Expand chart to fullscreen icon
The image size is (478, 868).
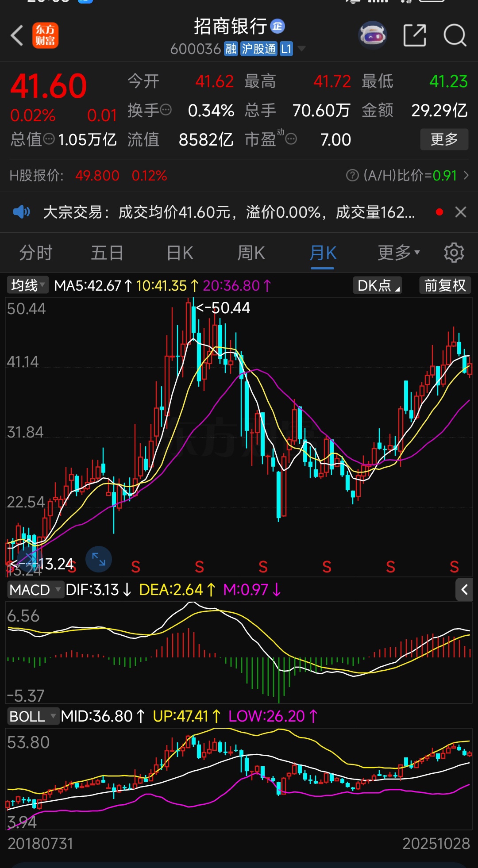click(x=99, y=560)
